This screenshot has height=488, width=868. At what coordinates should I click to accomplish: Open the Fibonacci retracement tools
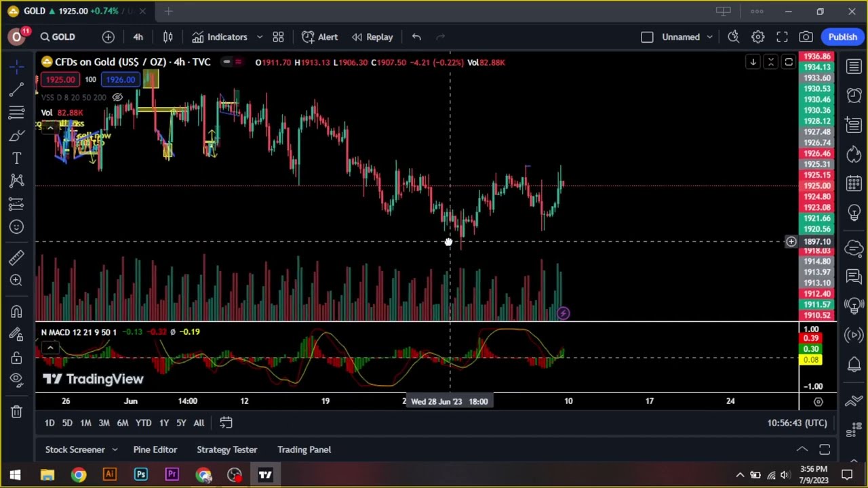pyautogui.click(x=17, y=112)
